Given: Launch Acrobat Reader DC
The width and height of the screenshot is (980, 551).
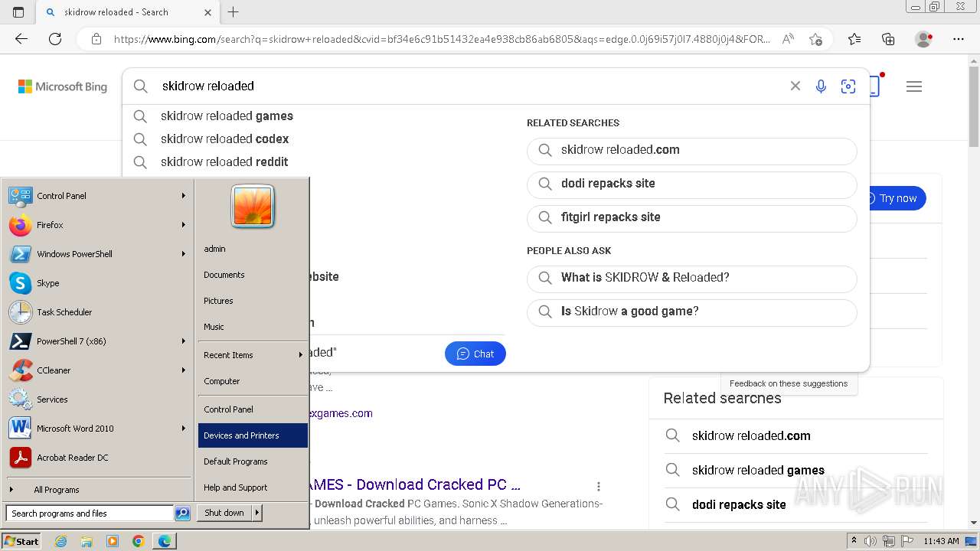Looking at the screenshot, I should point(98,458).
